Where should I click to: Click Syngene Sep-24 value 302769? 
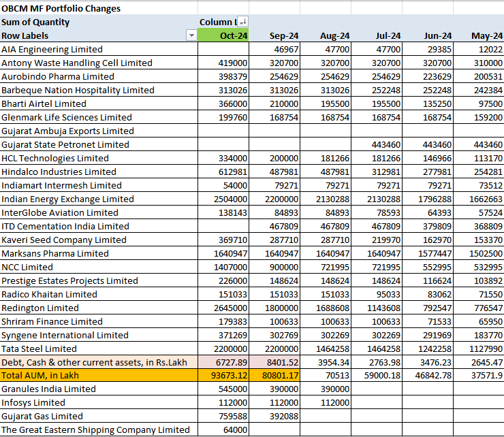coord(284,335)
